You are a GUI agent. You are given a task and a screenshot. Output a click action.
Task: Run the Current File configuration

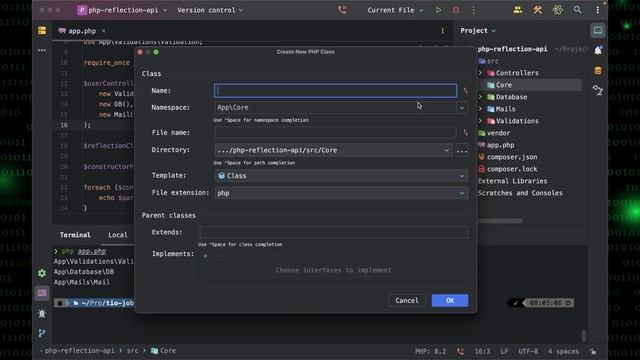pos(438,10)
